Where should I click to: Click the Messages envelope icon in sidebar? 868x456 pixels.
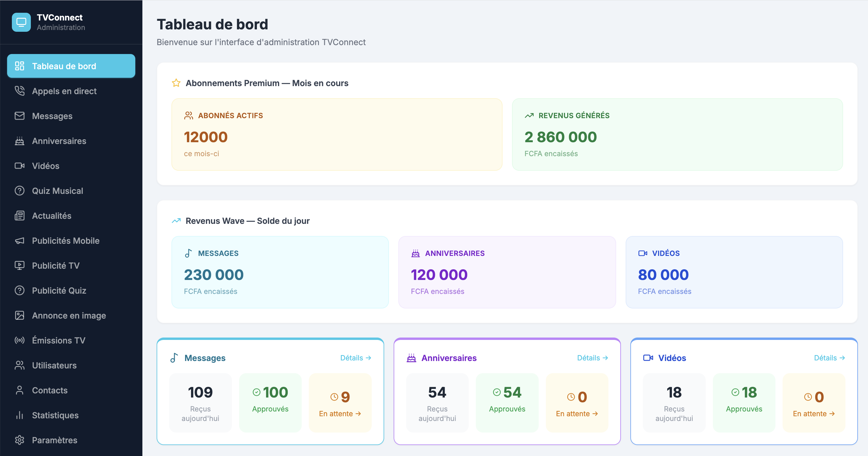pos(20,116)
